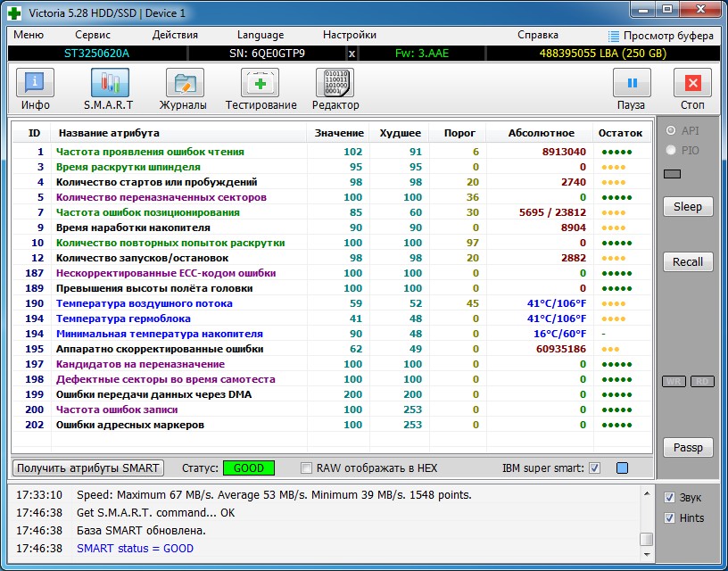Click the log scrollbar up arrow

(x=646, y=493)
